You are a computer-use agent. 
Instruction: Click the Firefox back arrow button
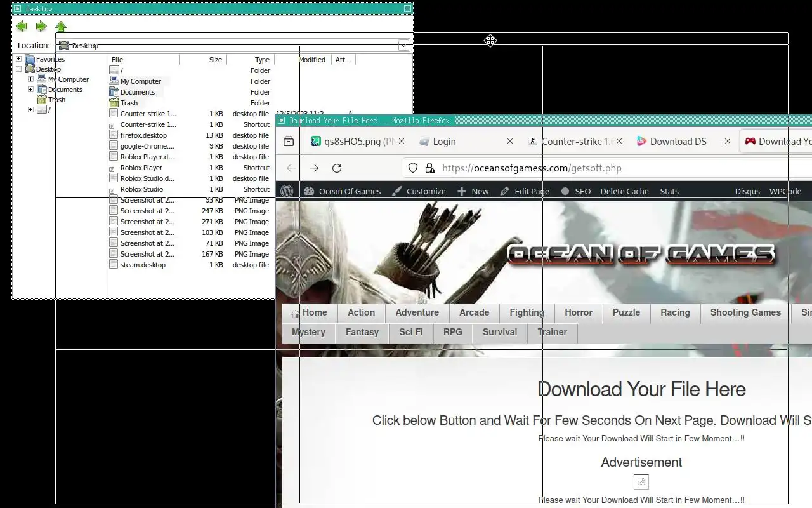(291, 168)
